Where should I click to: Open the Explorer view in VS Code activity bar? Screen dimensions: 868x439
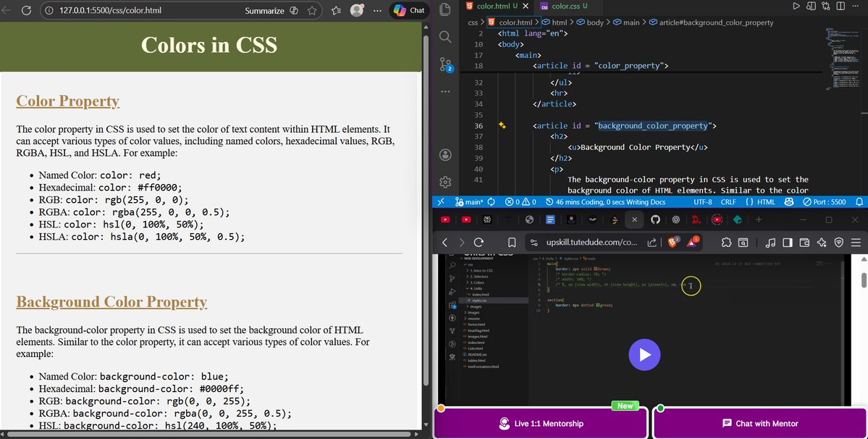(x=445, y=9)
